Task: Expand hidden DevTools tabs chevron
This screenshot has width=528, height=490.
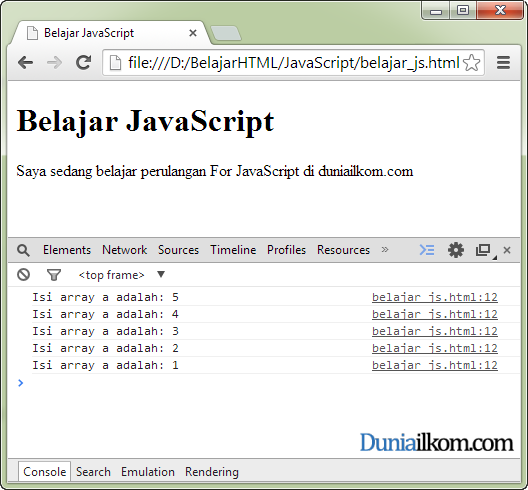Action: (385, 250)
